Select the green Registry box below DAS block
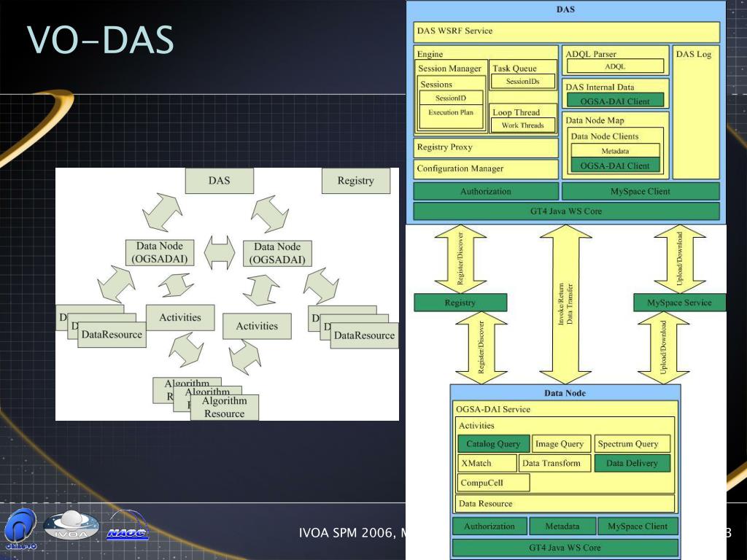The height and width of the screenshot is (560, 747). pyautogui.click(x=460, y=303)
